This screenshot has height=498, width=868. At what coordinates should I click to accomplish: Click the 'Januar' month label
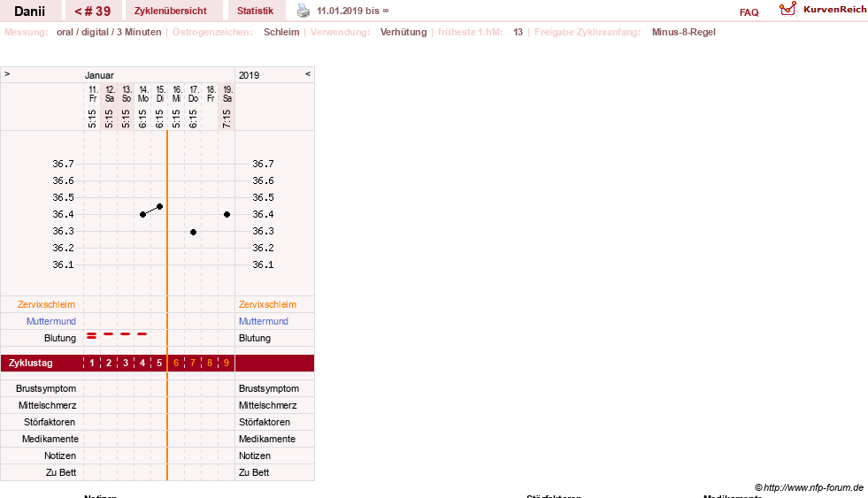pos(99,75)
